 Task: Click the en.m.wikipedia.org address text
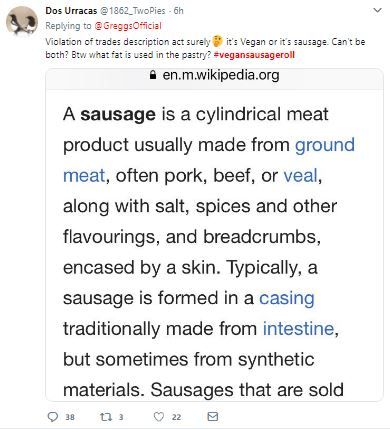tap(221, 75)
